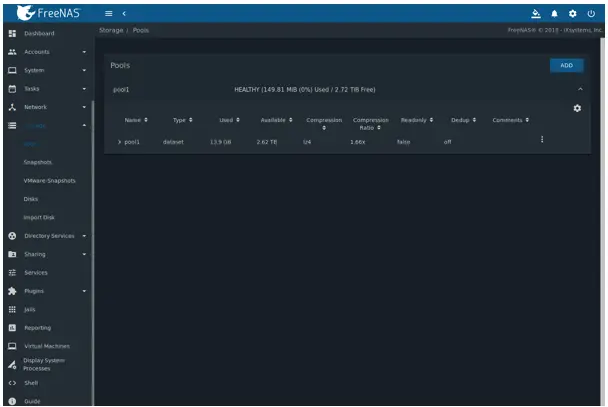Open the Services menu item label

[36, 272]
